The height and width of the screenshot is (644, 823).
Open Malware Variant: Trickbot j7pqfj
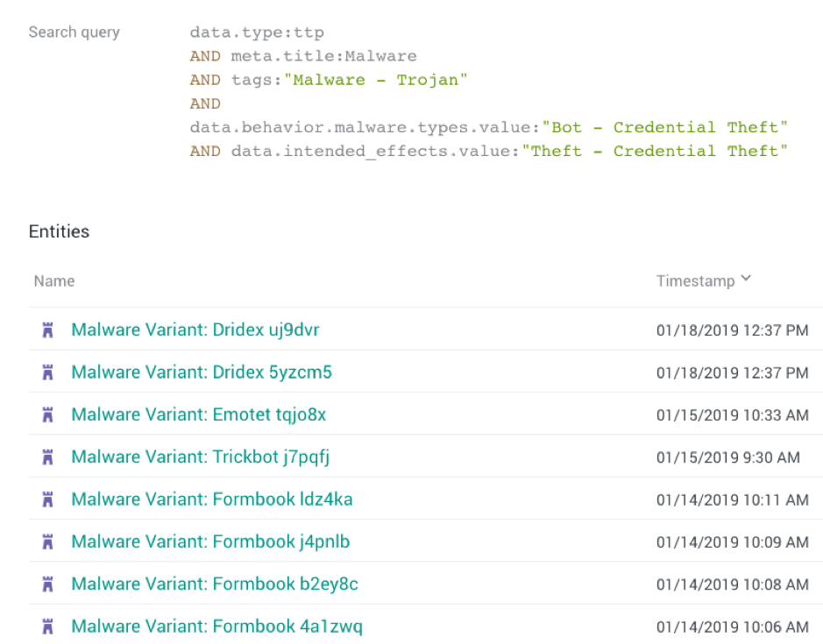201,457
